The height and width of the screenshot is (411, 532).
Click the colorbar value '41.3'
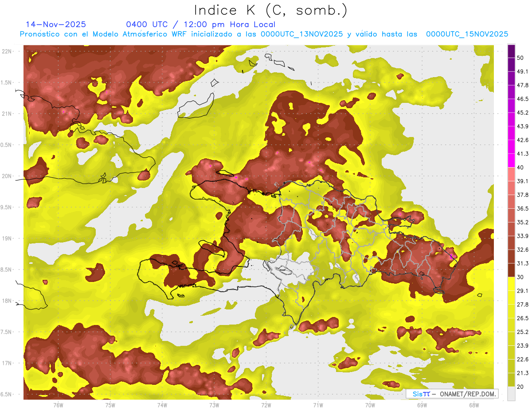point(523,154)
